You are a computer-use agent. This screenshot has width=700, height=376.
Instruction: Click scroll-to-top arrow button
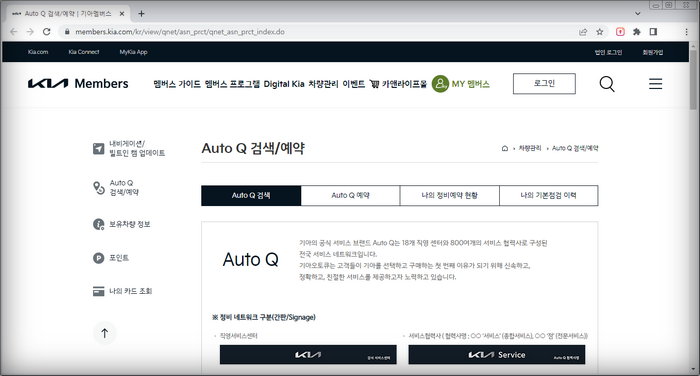pos(104,333)
